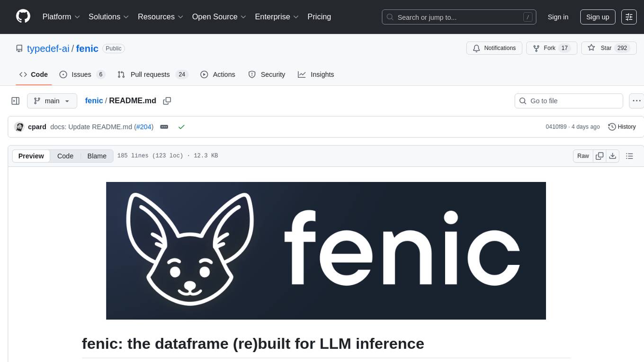Focus the Search or jump to field
644x362 pixels.
coord(459,17)
